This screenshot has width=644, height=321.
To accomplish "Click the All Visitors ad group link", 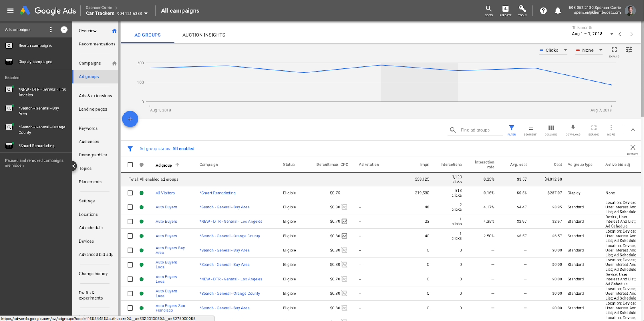I will (165, 193).
